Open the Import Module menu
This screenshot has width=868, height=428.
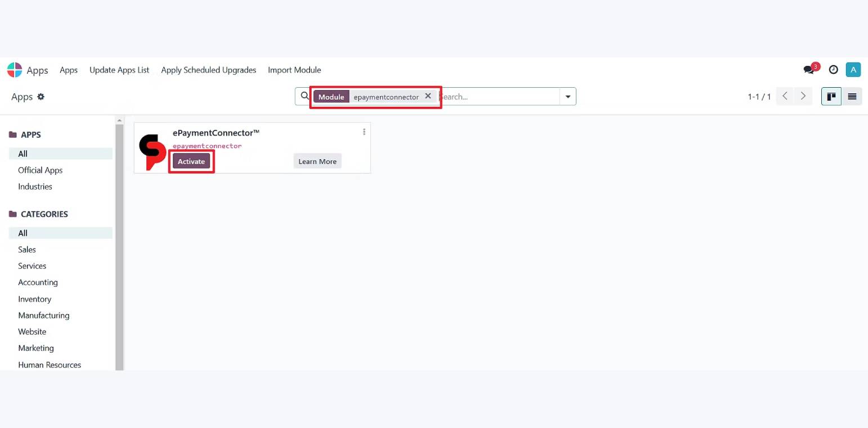coord(294,70)
